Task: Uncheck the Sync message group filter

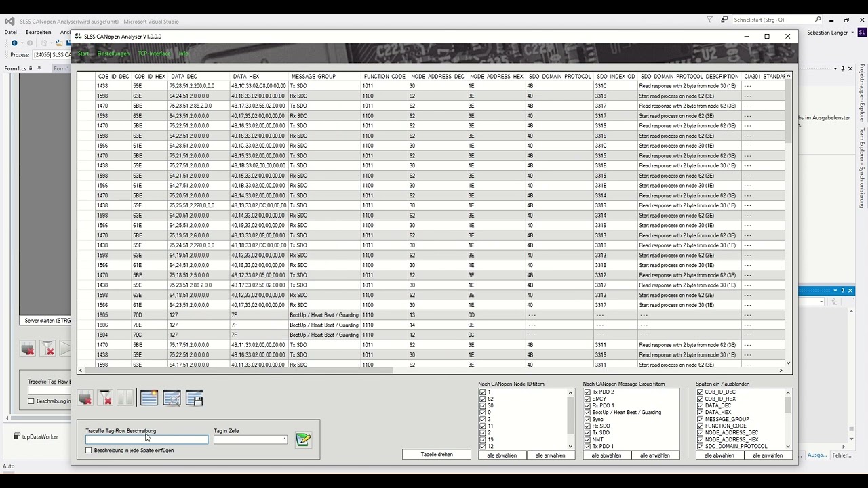Action: (x=587, y=419)
